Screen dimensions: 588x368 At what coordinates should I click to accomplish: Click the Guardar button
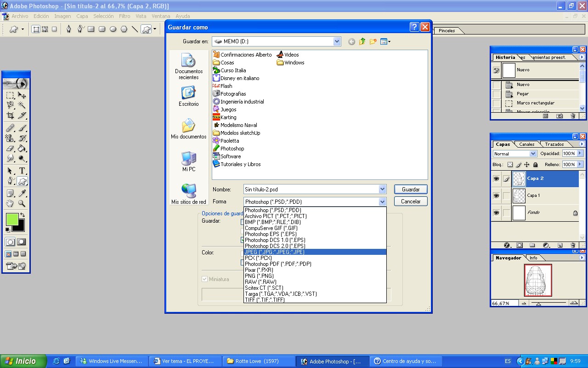411,189
